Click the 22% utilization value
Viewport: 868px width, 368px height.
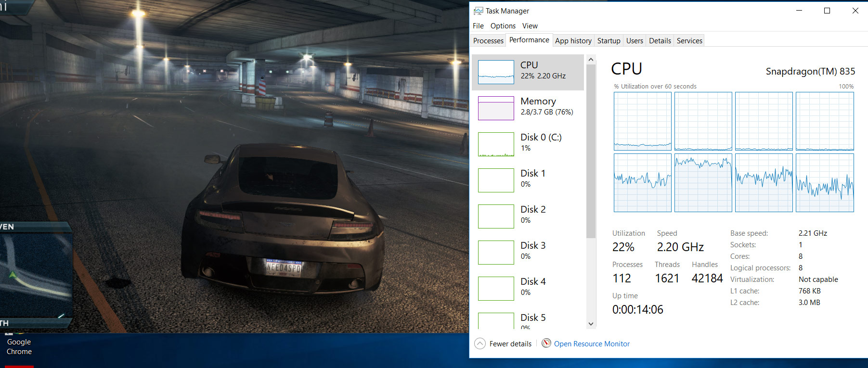(623, 247)
